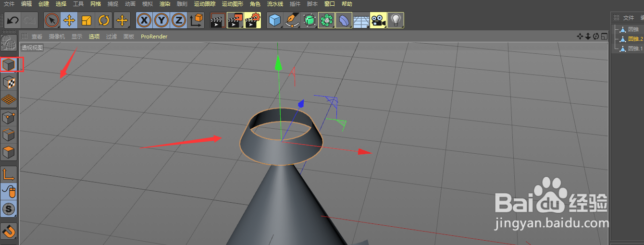Image resolution: width=644 pixels, height=245 pixels.
Task: Render to picture viewer icon
Action: (235, 20)
